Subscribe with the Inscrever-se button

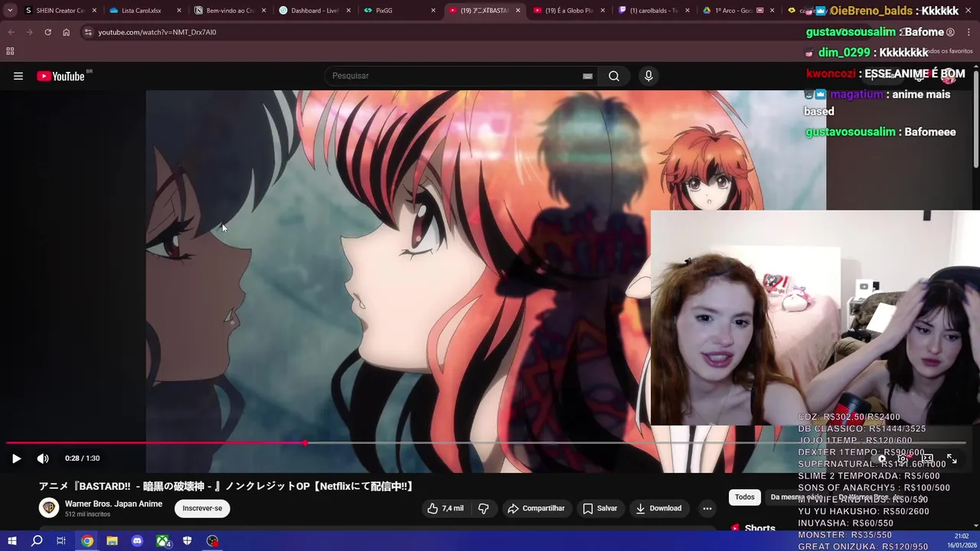[x=202, y=508]
